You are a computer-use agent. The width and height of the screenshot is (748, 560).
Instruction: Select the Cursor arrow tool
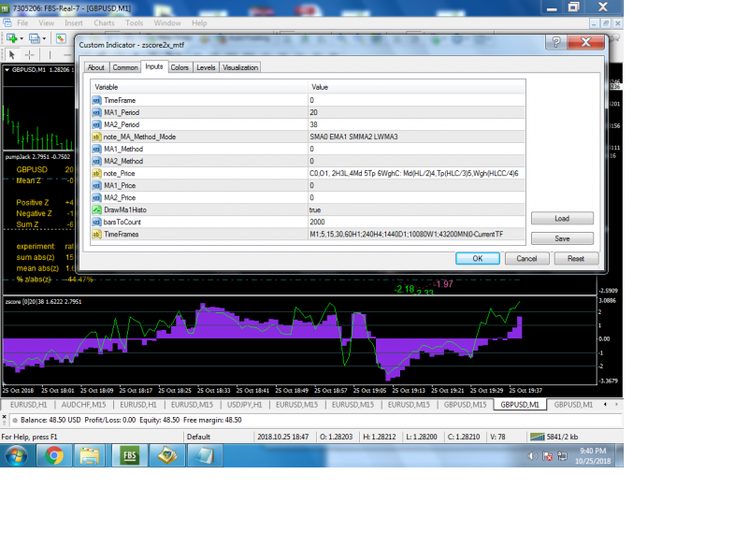(x=12, y=55)
